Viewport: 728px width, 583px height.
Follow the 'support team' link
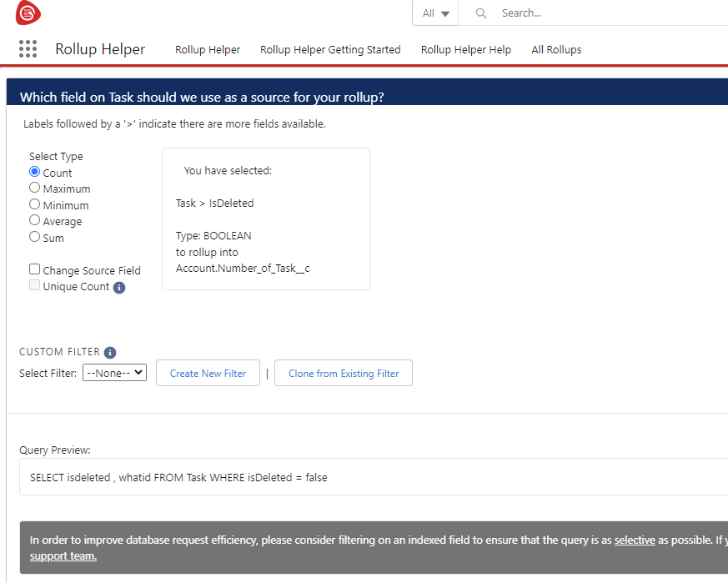click(x=63, y=556)
